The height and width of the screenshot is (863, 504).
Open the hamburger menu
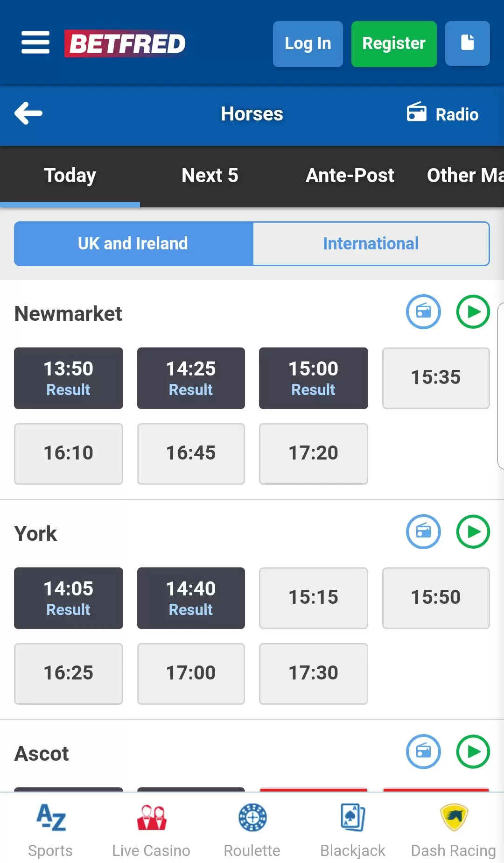click(x=35, y=43)
